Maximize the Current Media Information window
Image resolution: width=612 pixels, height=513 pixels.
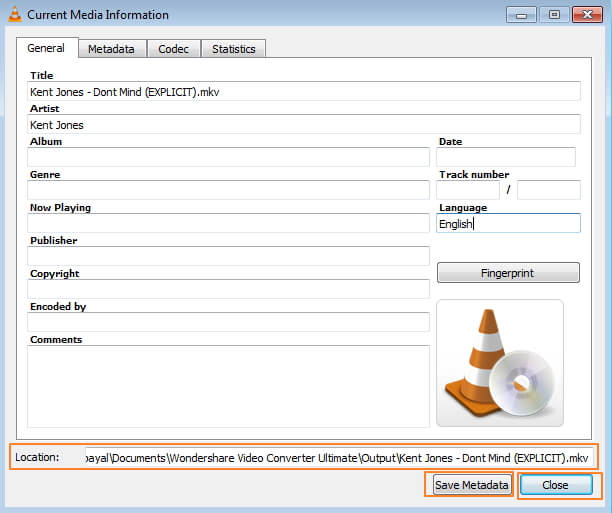[554, 15]
